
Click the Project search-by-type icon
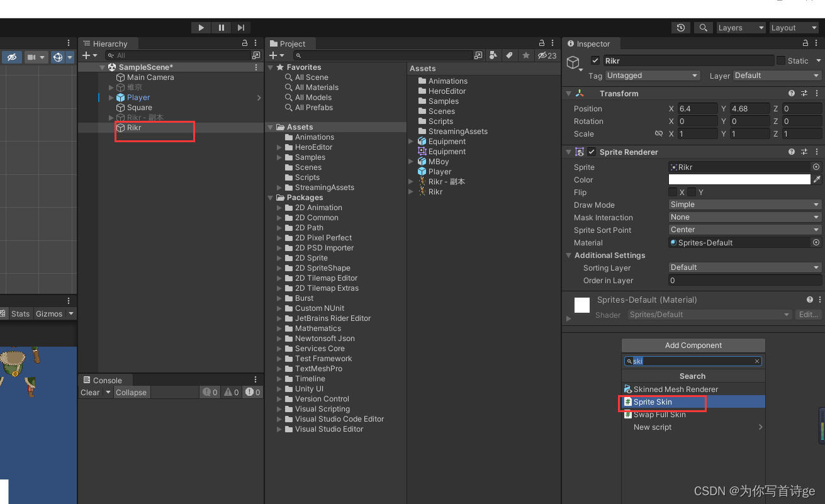[493, 55]
